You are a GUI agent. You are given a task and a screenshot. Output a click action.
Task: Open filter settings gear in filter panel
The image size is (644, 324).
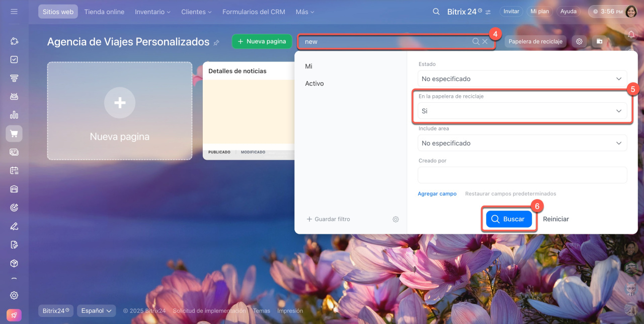point(395,219)
